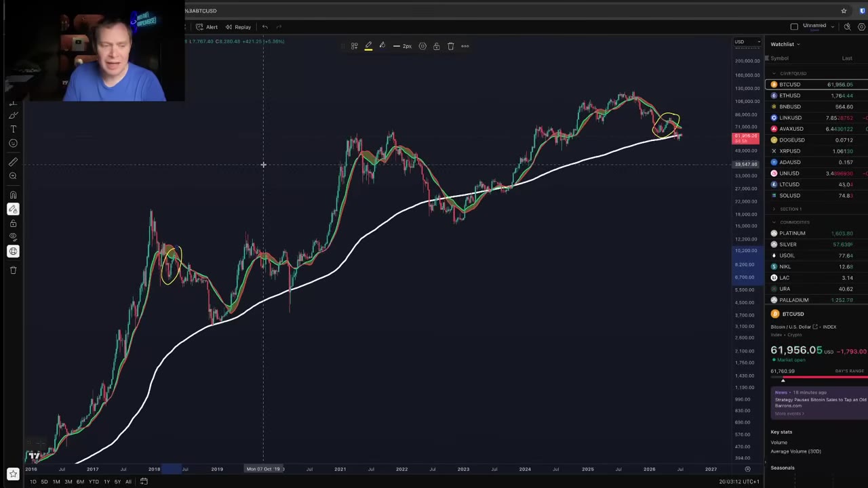Select the brush drawing tool in left toolbar
Image resolution: width=868 pixels, height=488 pixels.
13,115
